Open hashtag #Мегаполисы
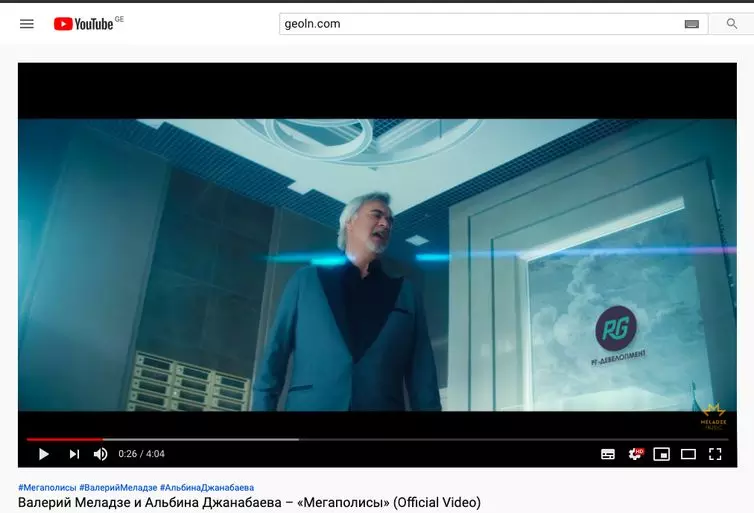 click(x=47, y=488)
